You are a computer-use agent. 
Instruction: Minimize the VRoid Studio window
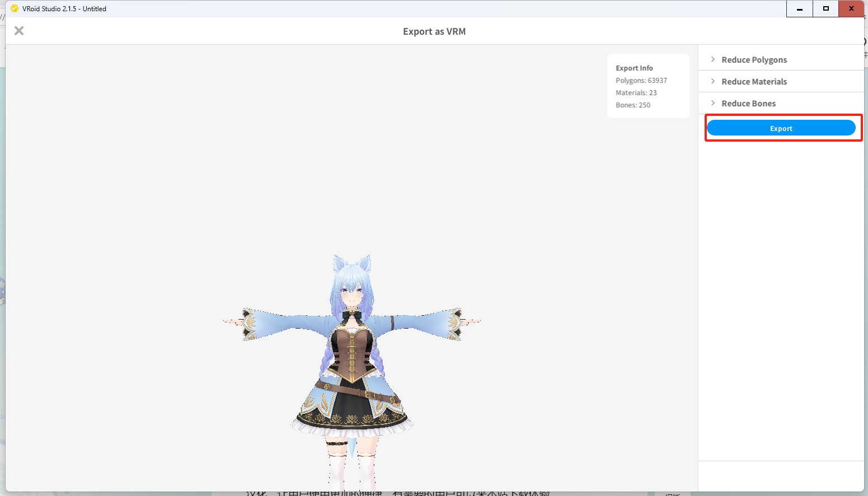[799, 9]
